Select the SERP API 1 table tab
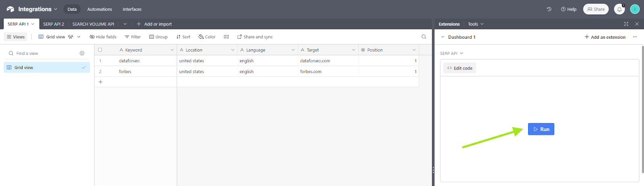The width and height of the screenshot is (644, 186). pyautogui.click(x=21, y=24)
